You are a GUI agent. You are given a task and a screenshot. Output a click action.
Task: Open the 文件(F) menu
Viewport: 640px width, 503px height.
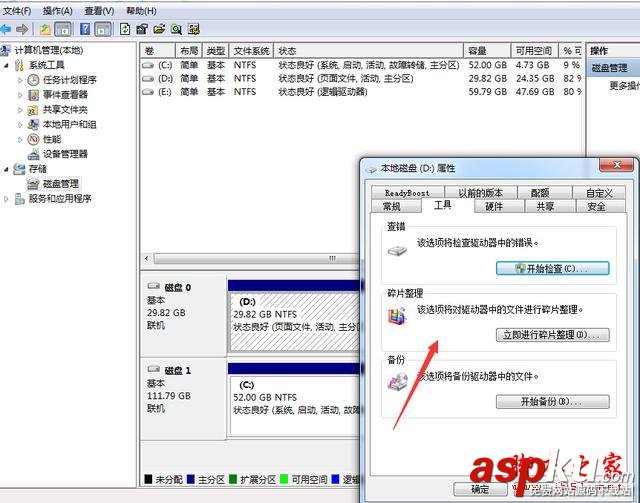(x=17, y=11)
